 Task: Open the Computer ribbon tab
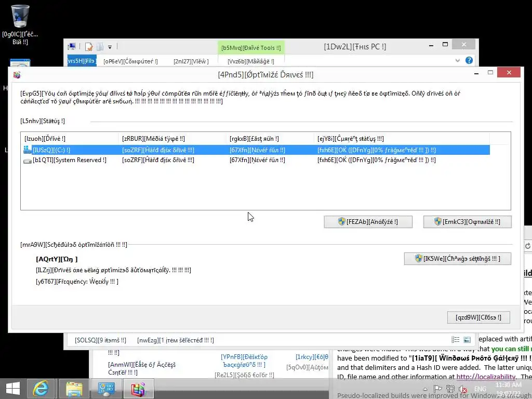(x=130, y=61)
